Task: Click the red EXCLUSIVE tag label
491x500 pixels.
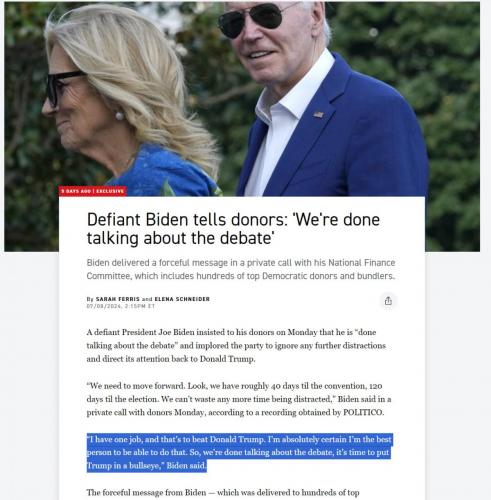Action: [x=110, y=191]
